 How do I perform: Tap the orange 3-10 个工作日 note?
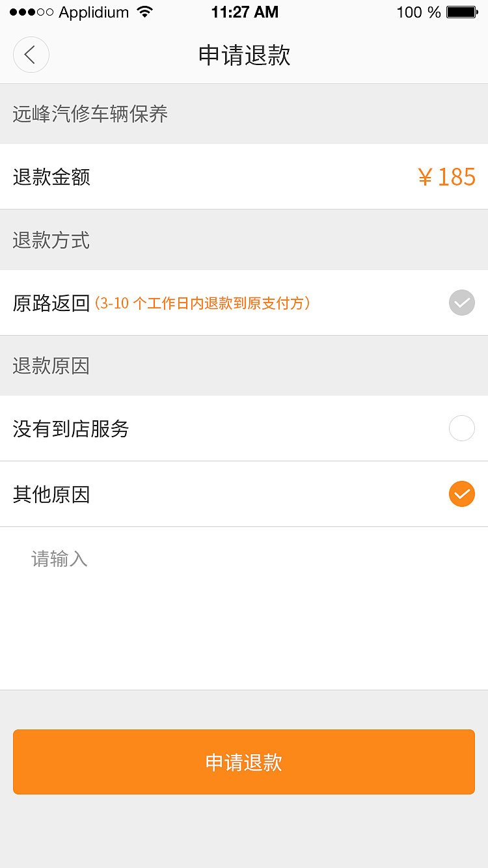click(202, 303)
